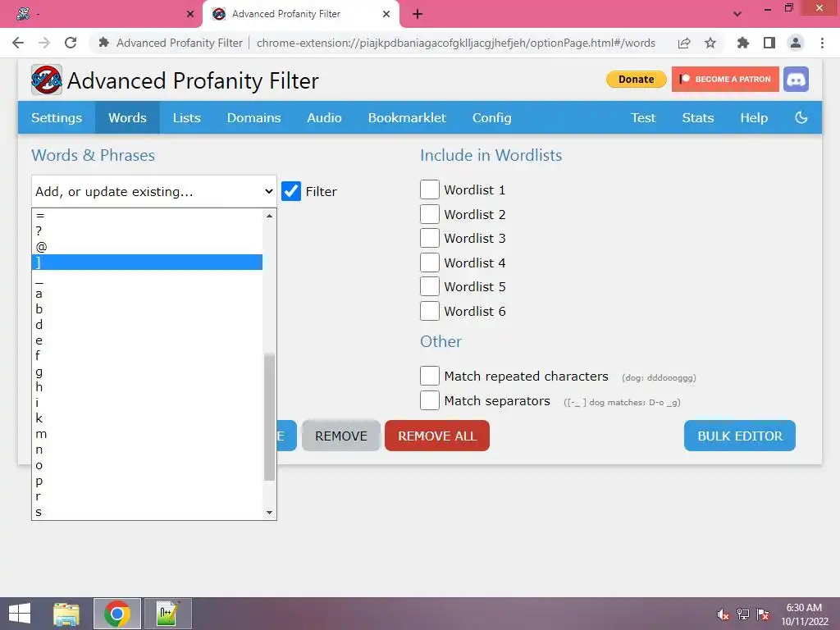Click the share page icon in address bar
The width and height of the screenshot is (840, 630).
pyautogui.click(x=684, y=43)
